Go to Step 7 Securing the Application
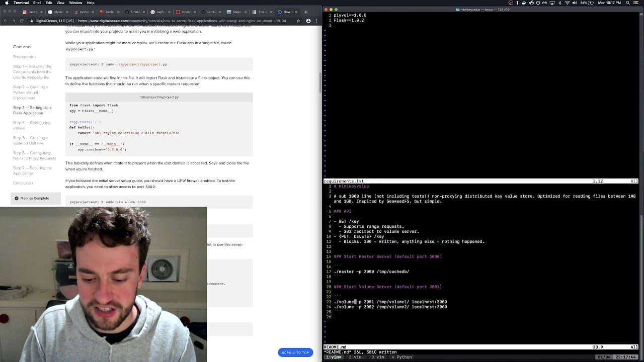The image size is (644, 362). coord(32,170)
